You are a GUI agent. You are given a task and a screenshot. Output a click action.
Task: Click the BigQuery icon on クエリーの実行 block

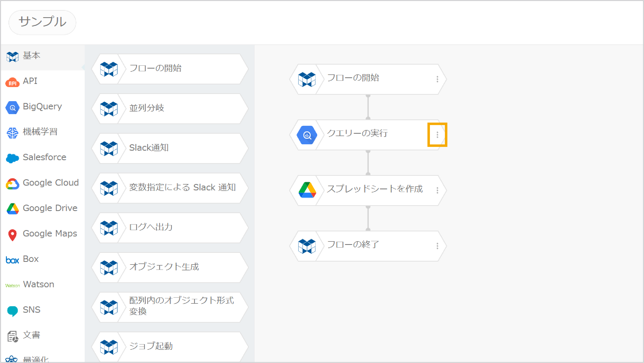[307, 135]
